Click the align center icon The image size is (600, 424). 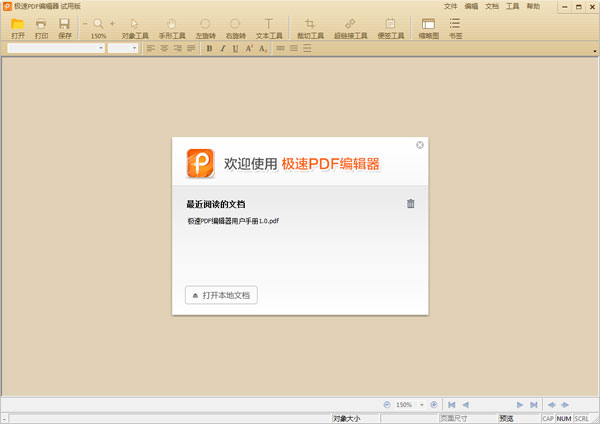[164, 48]
